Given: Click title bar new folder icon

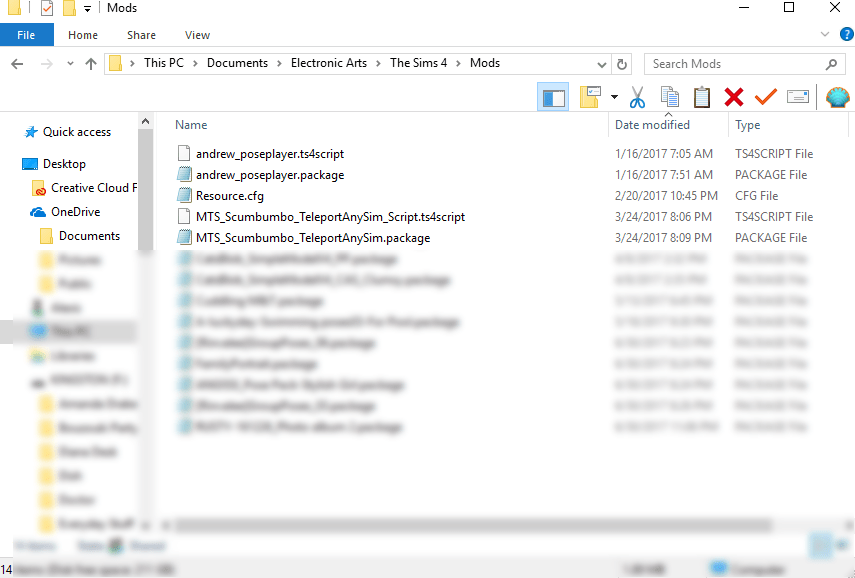Looking at the screenshot, I should (x=69, y=8).
